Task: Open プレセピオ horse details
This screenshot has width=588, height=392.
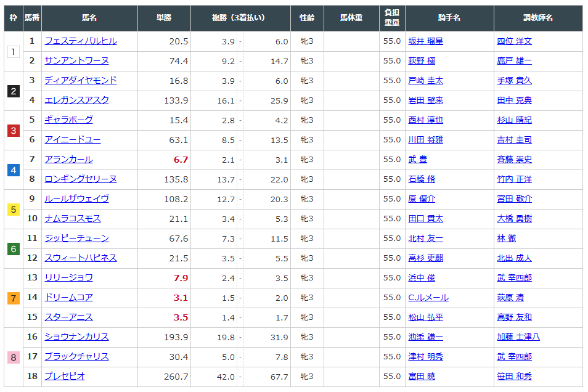Action: point(65,377)
